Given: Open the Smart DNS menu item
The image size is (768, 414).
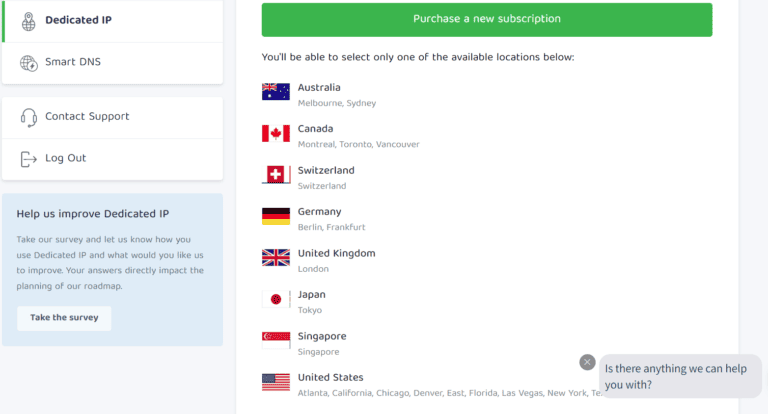Looking at the screenshot, I should pos(73,63).
